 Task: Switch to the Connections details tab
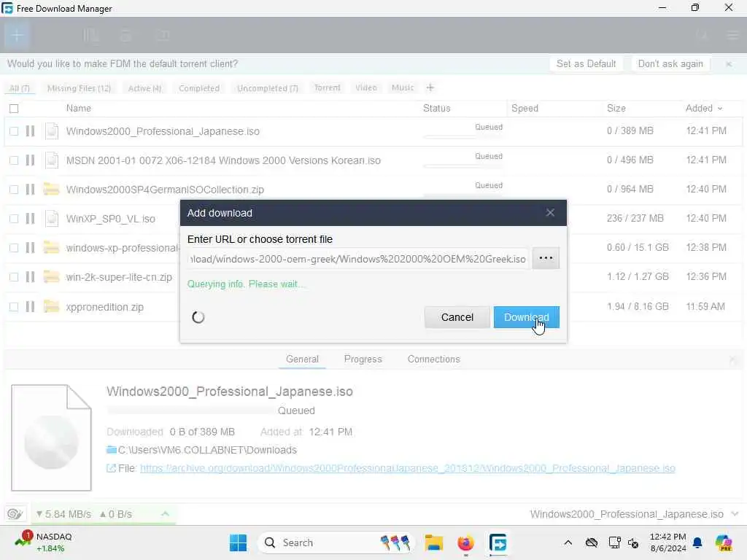[x=433, y=359]
